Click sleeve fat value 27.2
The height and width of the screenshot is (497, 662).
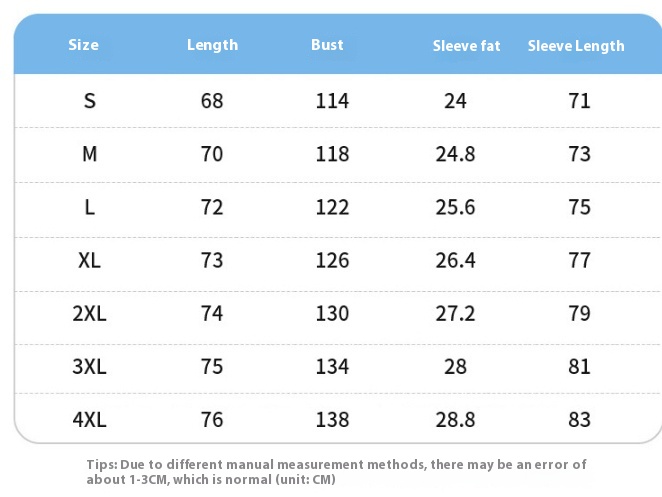(455, 313)
